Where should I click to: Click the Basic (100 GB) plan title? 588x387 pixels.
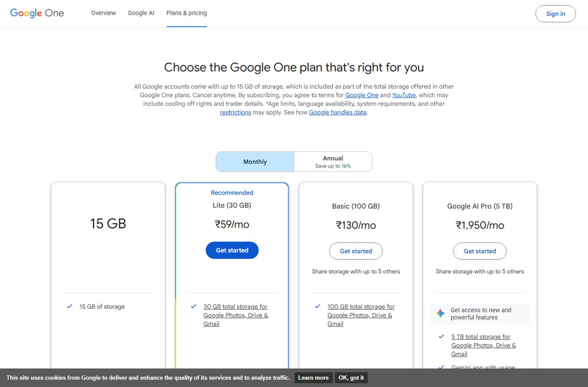(356, 206)
